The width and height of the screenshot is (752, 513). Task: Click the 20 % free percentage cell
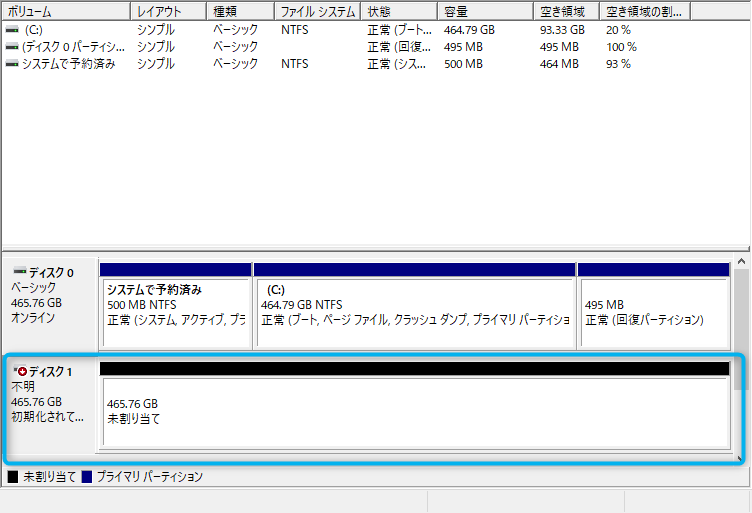(618, 30)
